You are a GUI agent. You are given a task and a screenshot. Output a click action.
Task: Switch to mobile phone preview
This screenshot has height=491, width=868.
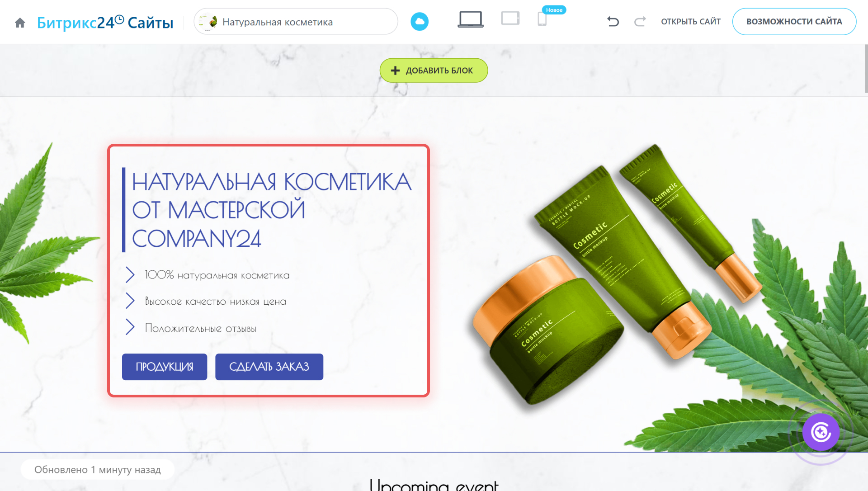coord(542,19)
